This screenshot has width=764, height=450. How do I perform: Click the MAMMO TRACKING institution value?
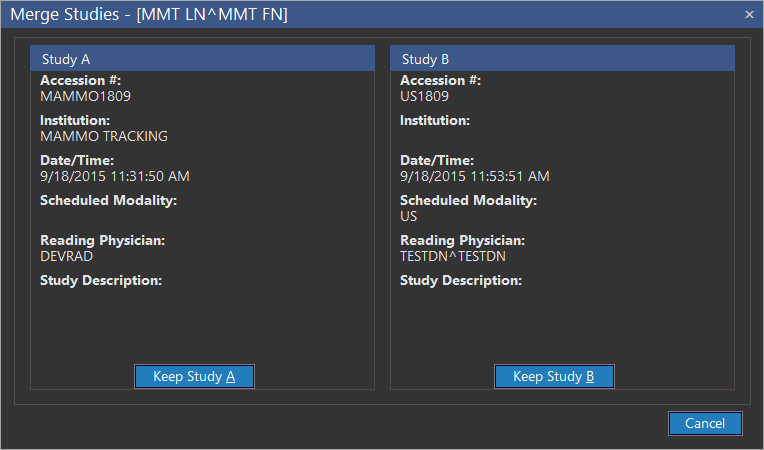(104, 136)
